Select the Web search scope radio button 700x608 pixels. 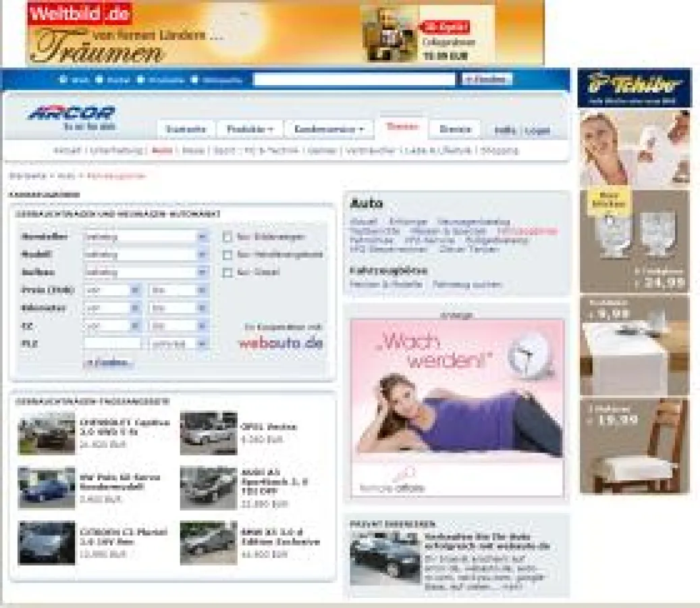tap(61, 78)
